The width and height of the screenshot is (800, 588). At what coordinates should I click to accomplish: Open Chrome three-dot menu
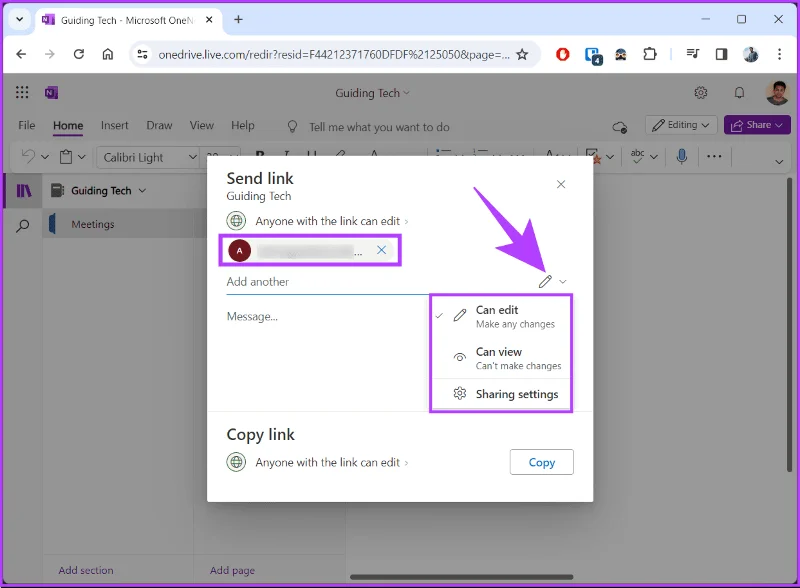pos(779,54)
